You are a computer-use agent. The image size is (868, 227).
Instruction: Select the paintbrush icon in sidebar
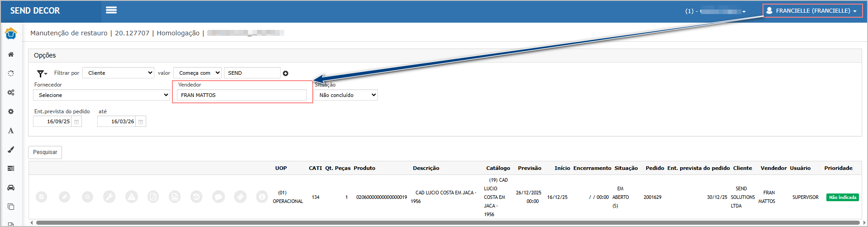click(x=11, y=150)
